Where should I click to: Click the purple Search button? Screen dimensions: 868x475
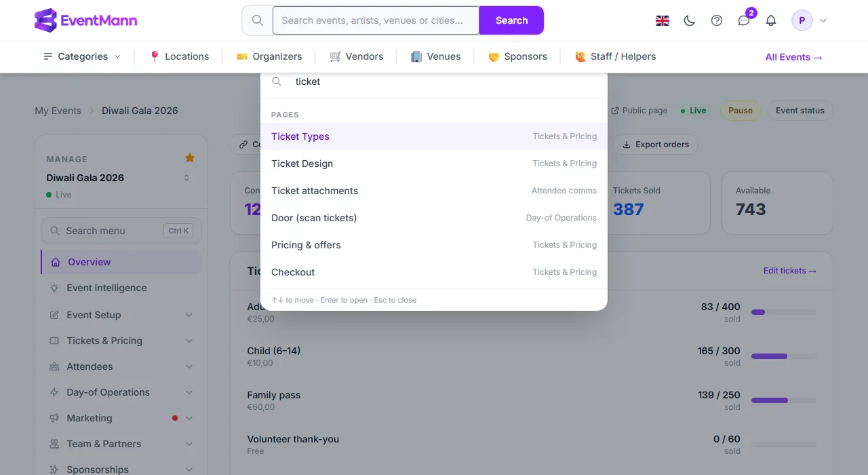[x=511, y=20]
